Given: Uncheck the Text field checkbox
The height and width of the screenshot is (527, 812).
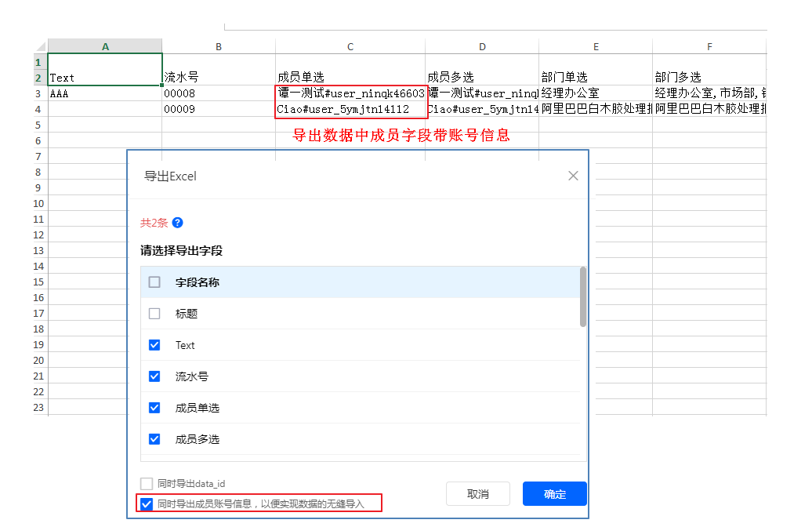Looking at the screenshot, I should pos(154,345).
